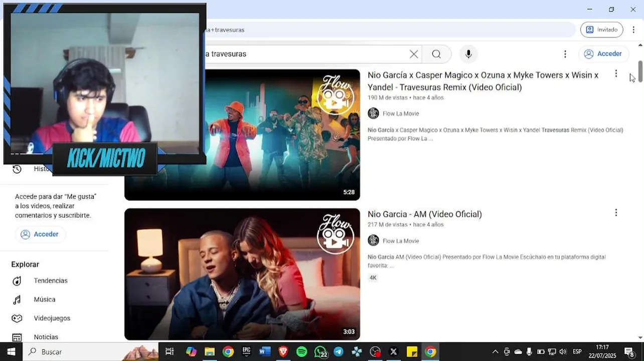644x361 pixels.
Task: Open YouTube settings three-dot menu
Action: pyautogui.click(x=565, y=54)
